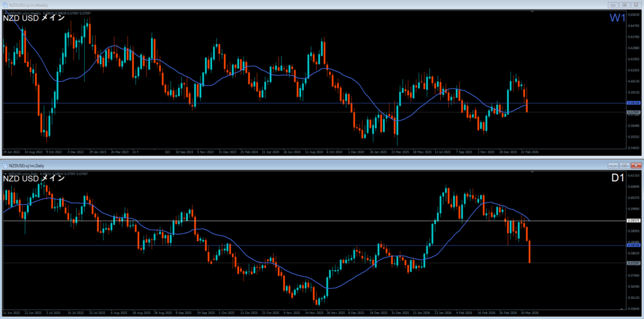Screen dimensions: 644x319
Task: Click the 11 Jun 2025 date on Daily time axis
Action: pos(13,313)
